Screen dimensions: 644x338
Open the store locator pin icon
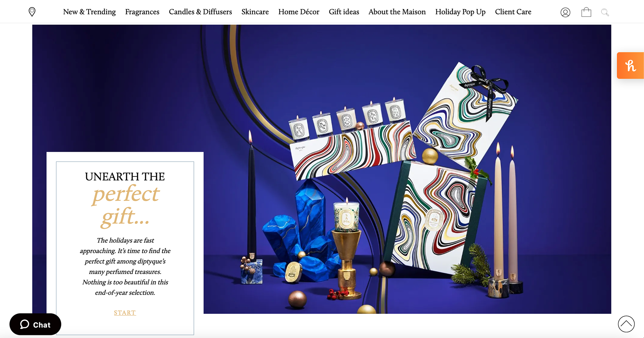[32, 12]
